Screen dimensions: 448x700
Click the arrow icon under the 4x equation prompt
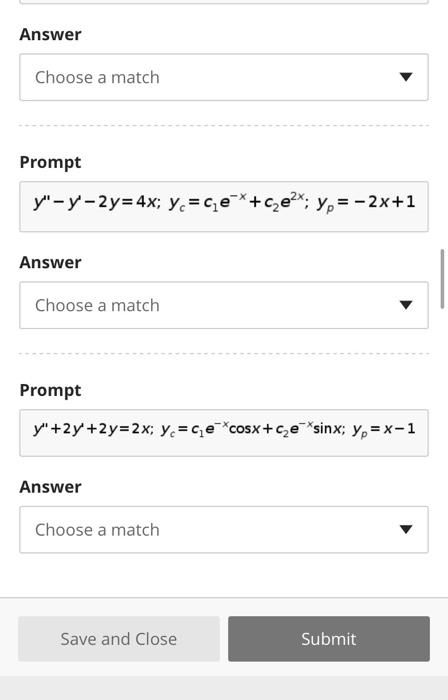tap(406, 305)
